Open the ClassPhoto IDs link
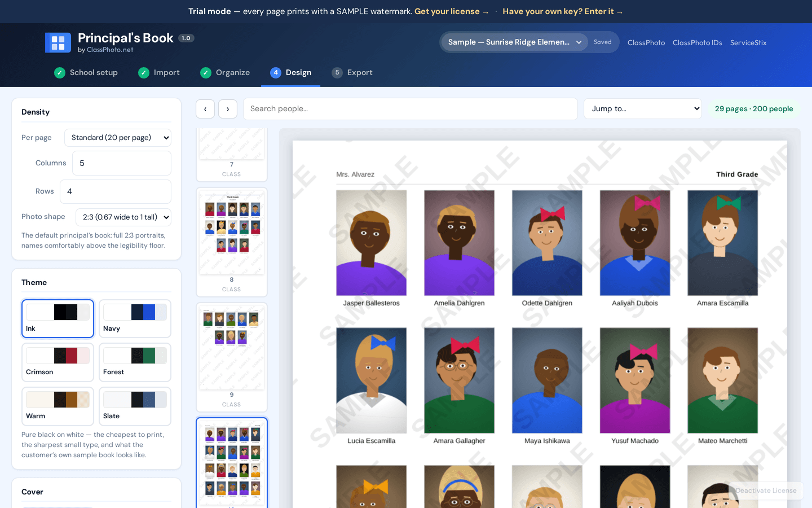812x508 pixels. click(697, 43)
